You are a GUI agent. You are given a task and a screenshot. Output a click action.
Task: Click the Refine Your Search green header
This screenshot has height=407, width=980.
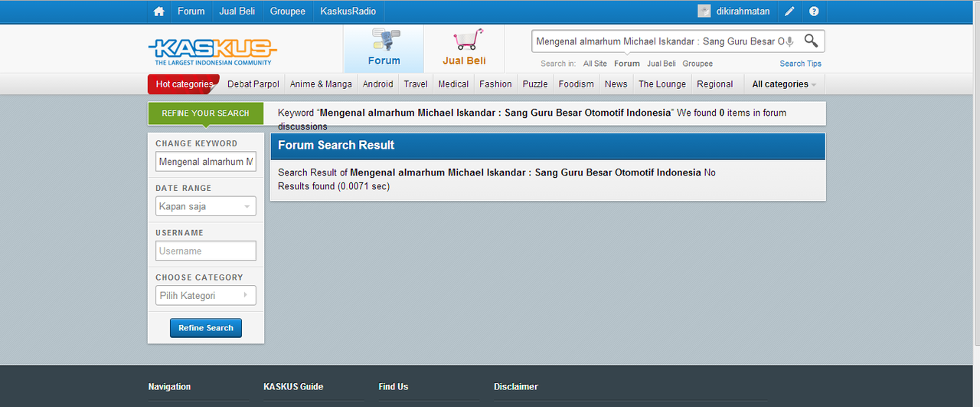coord(206,113)
